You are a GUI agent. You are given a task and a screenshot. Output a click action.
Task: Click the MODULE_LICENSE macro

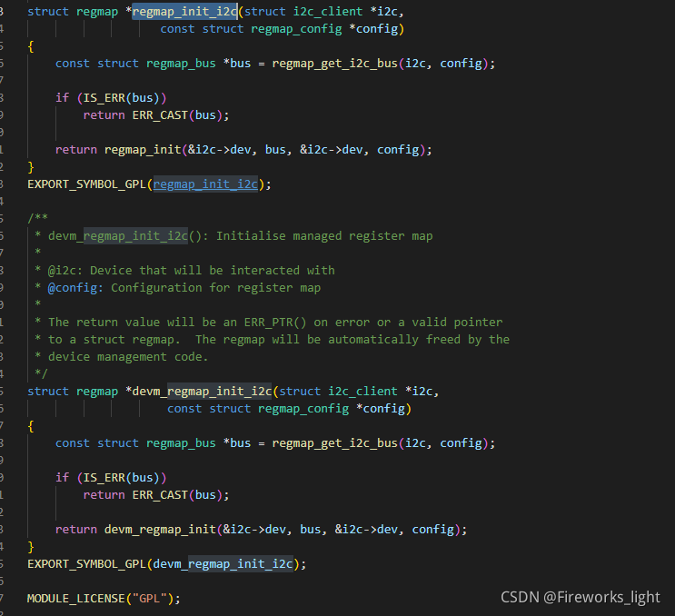pyautogui.click(x=75, y=599)
